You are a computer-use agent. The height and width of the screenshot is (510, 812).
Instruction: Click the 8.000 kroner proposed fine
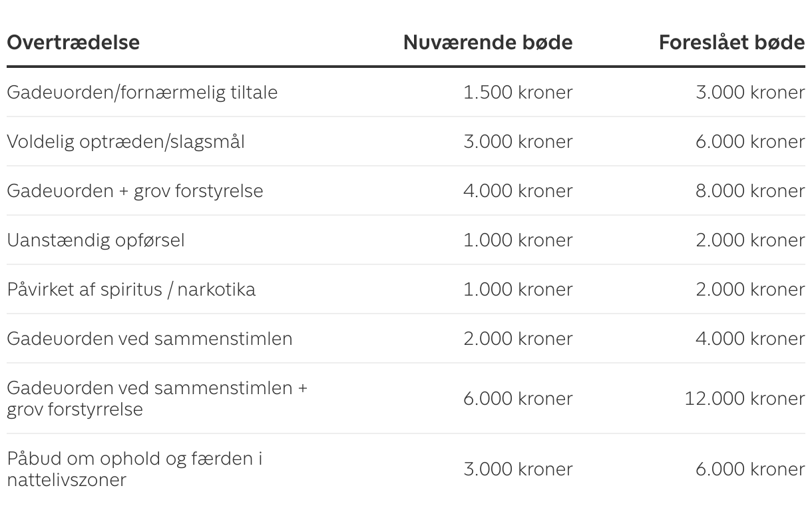pyautogui.click(x=750, y=191)
